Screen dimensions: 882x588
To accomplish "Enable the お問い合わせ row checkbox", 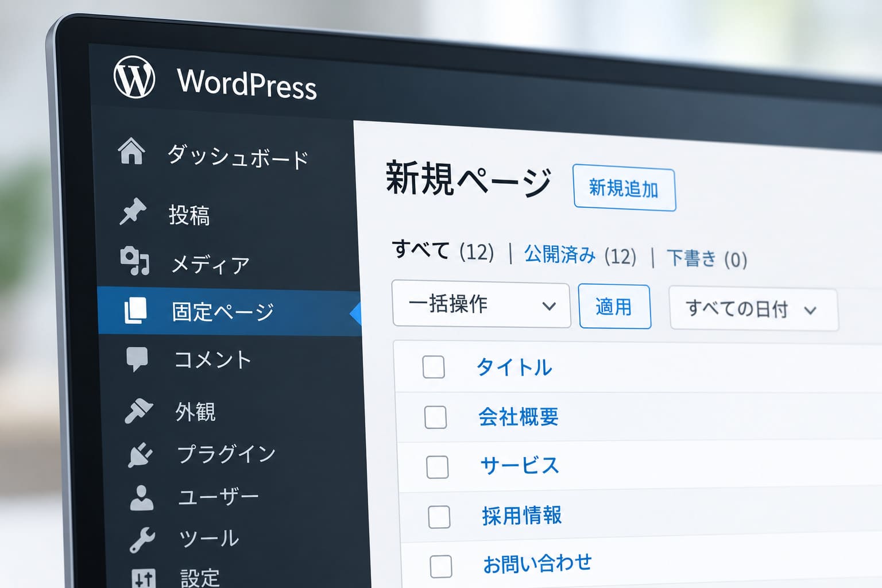I will click(x=441, y=566).
